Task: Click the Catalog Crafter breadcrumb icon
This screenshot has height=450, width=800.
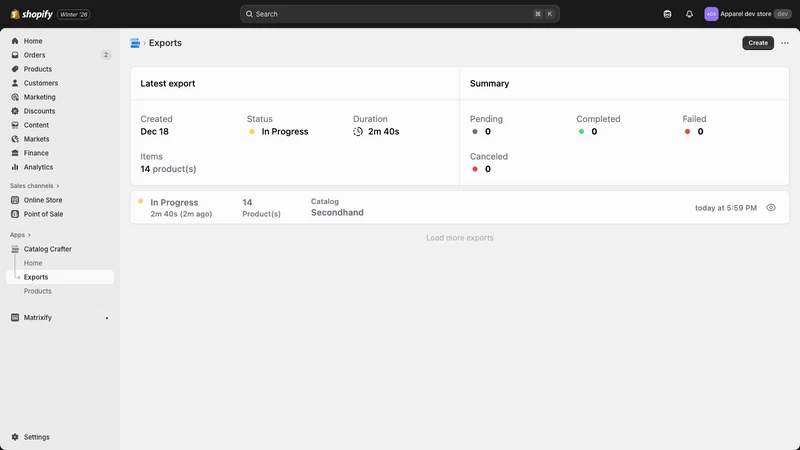Action: pyautogui.click(x=135, y=43)
